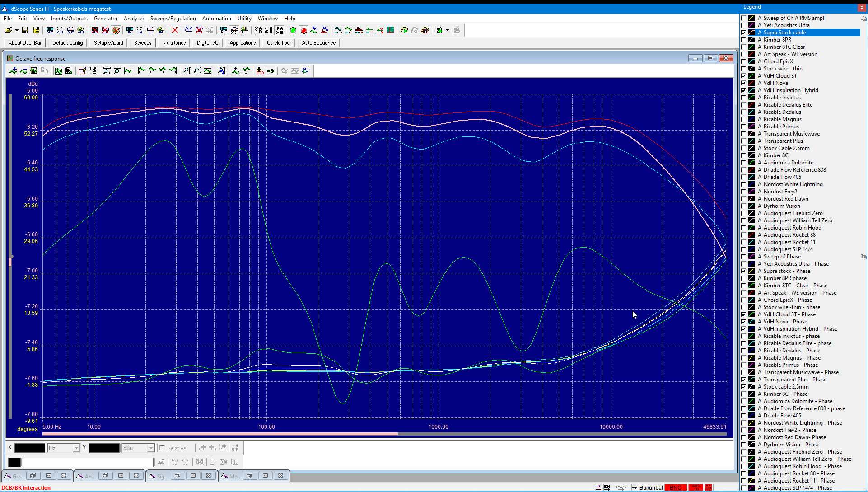Click the zoom-in magnifier icon in graph toolbar
This screenshot has width=868, height=492.
107,71
